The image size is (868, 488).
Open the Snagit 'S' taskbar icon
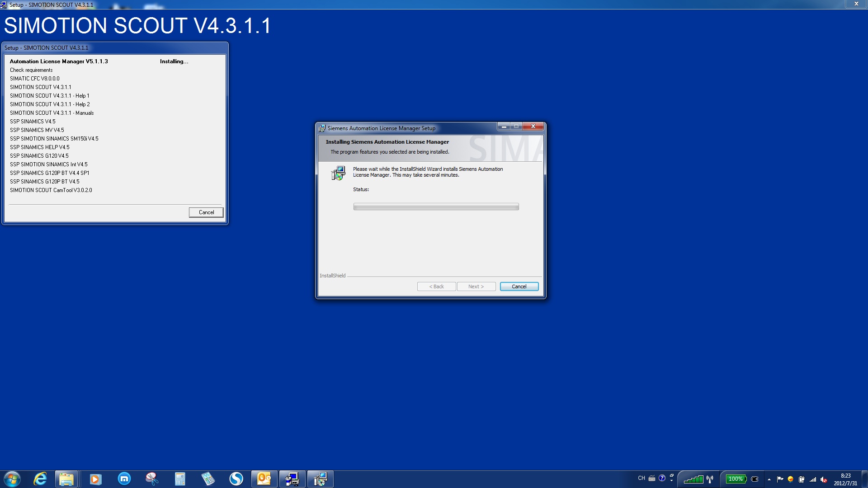pos(236,479)
